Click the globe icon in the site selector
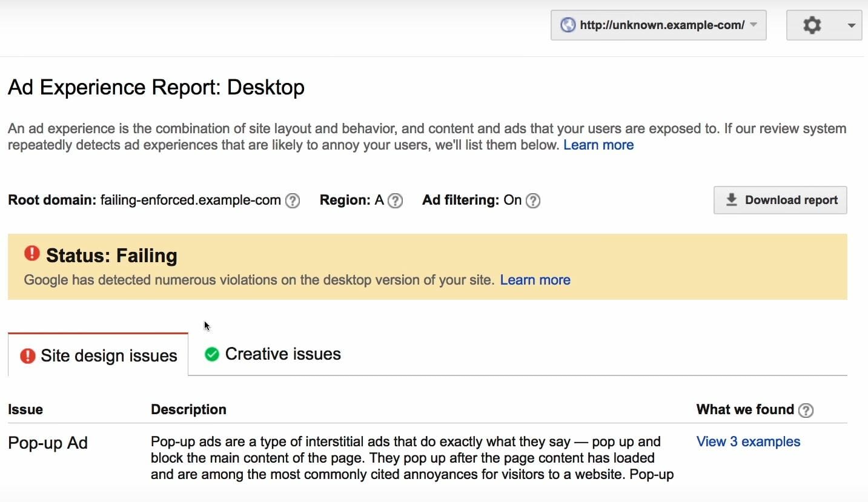This screenshot has width=868, height=502. click(x=568, y=25)
